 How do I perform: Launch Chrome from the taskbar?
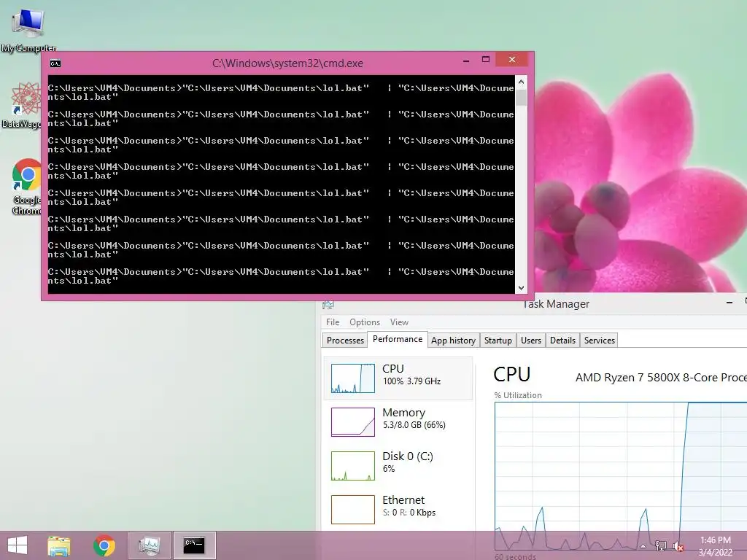tap(104, 545)
